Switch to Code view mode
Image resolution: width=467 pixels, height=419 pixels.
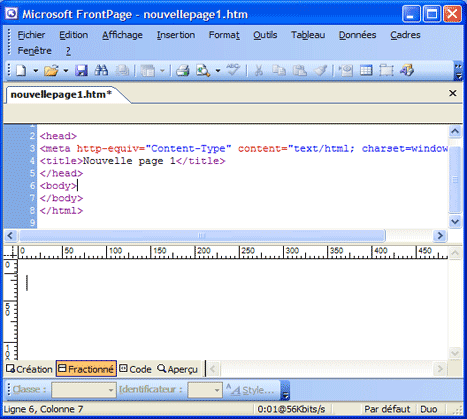[135, 369]
